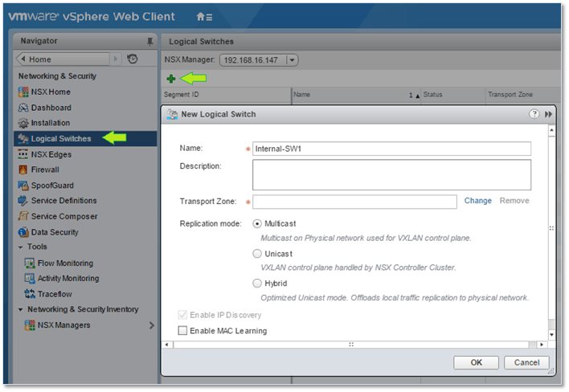Click the Traceflow icon

point(30,294)
